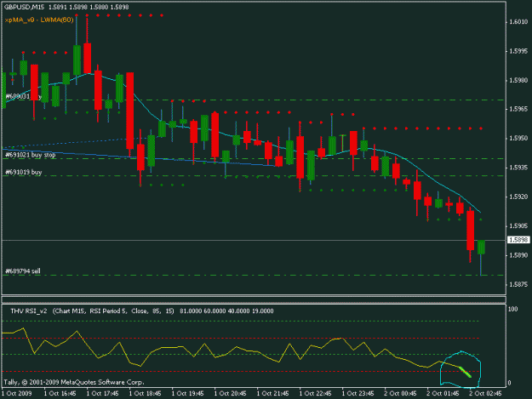Select the #691021 buy stop order label
Image resolution: width=532 pixels, height=399 pixels.
coord(30,155)
